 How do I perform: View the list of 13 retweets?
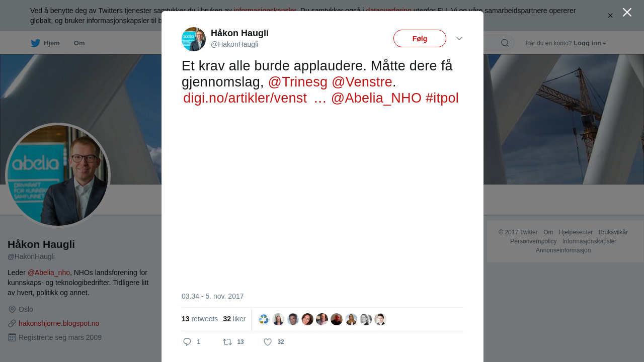tap(200, 319)
